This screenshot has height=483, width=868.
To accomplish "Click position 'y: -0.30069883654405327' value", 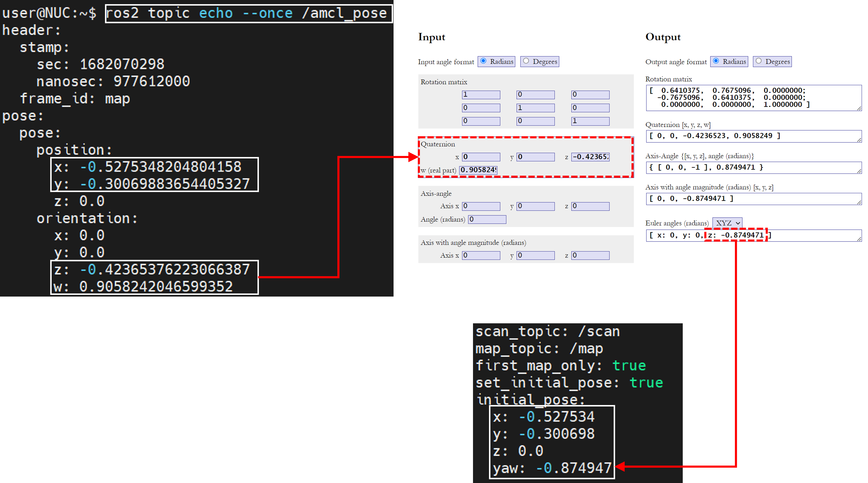I will pyautogui.click(x=152, y=184).
